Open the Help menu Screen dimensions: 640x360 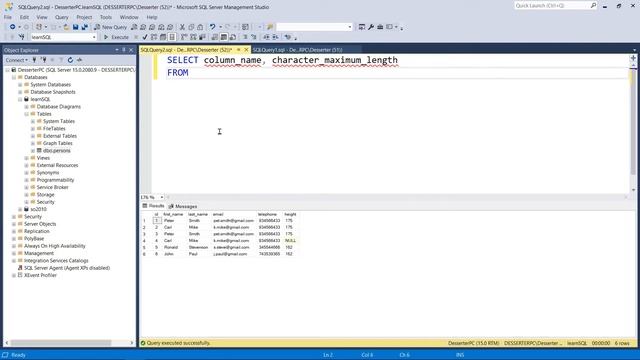coord(152,17)
